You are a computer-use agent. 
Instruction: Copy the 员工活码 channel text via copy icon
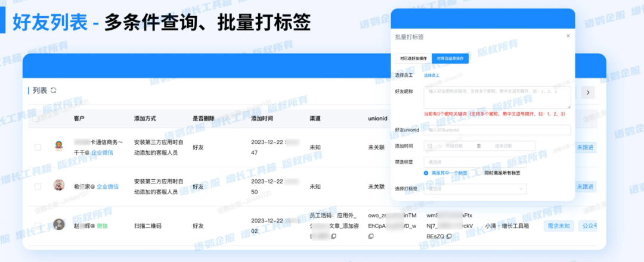click(x=333, y=236)
